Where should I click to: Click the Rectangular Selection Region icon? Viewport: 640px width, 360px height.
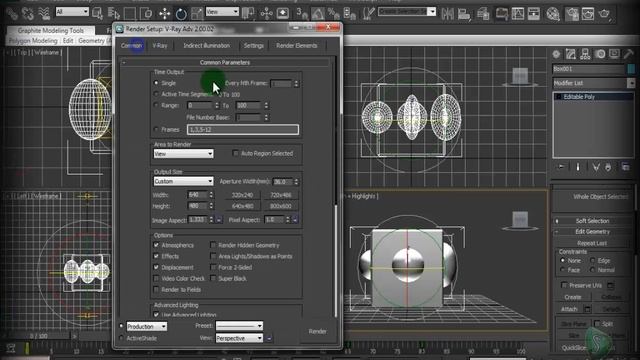coord(129,13)
